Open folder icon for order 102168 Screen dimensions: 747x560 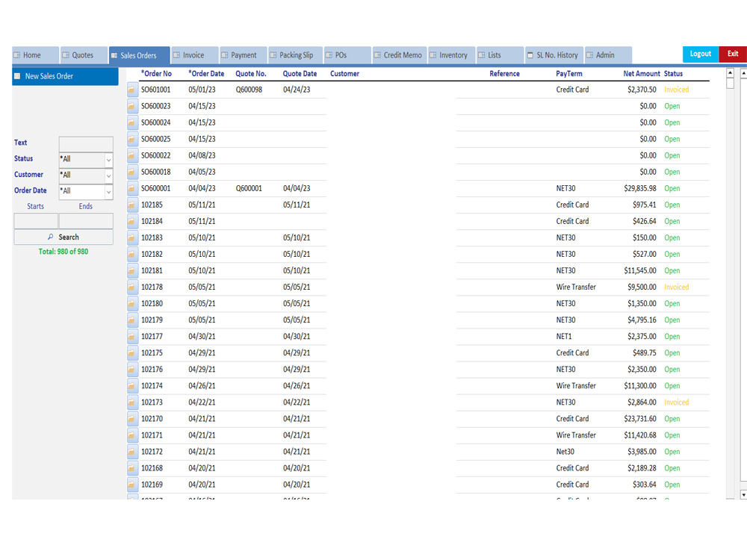[132, 469]
